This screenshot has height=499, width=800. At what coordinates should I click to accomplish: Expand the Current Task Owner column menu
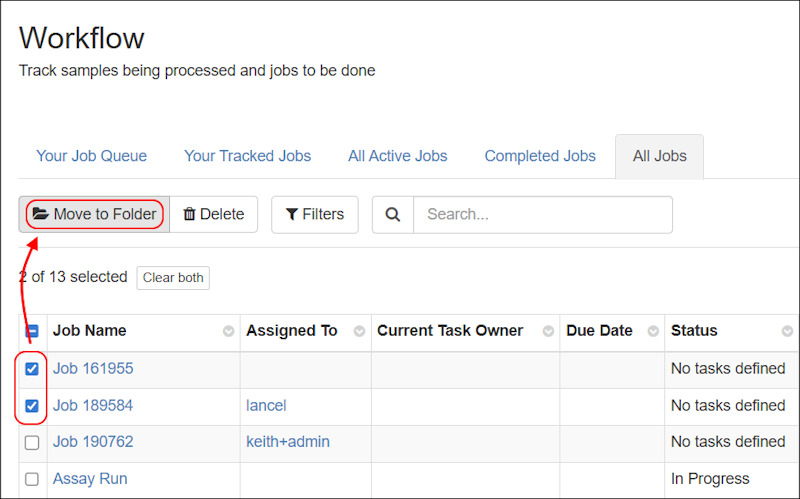(548, 331)
